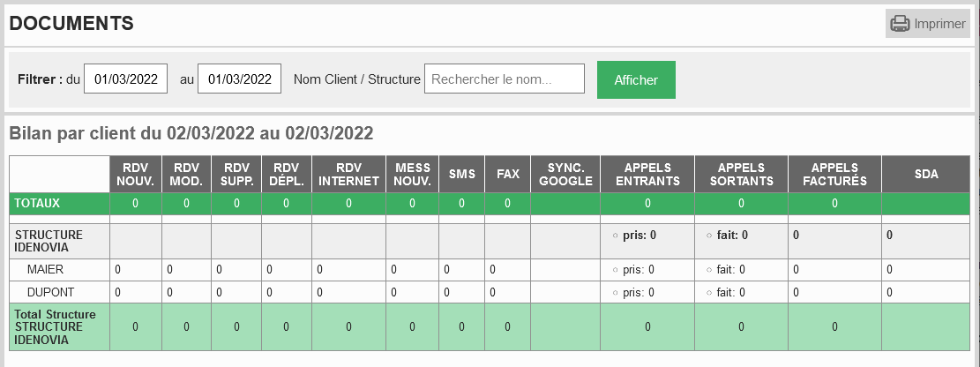Click the RDV INTERNET column header

[348, 175]
